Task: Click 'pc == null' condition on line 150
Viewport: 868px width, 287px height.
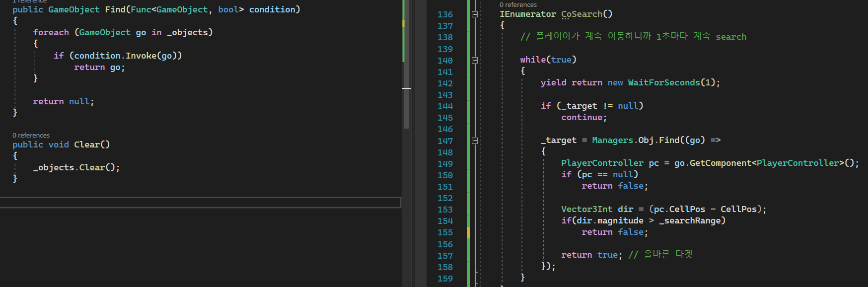Action: (607, 174)
